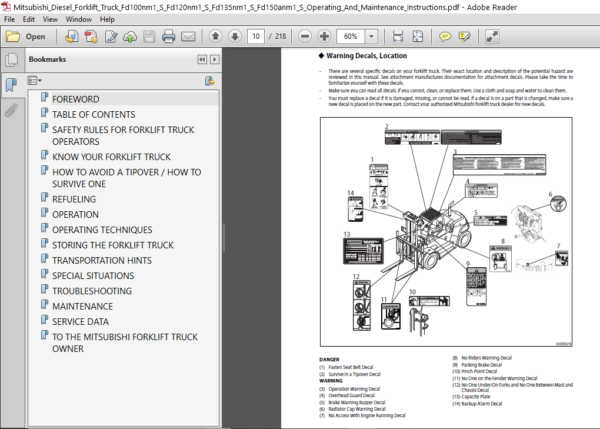This screenshot has height=429, width=600.
Task: Click the fit width scrolling icon
Action: click(x=398, y=36)
